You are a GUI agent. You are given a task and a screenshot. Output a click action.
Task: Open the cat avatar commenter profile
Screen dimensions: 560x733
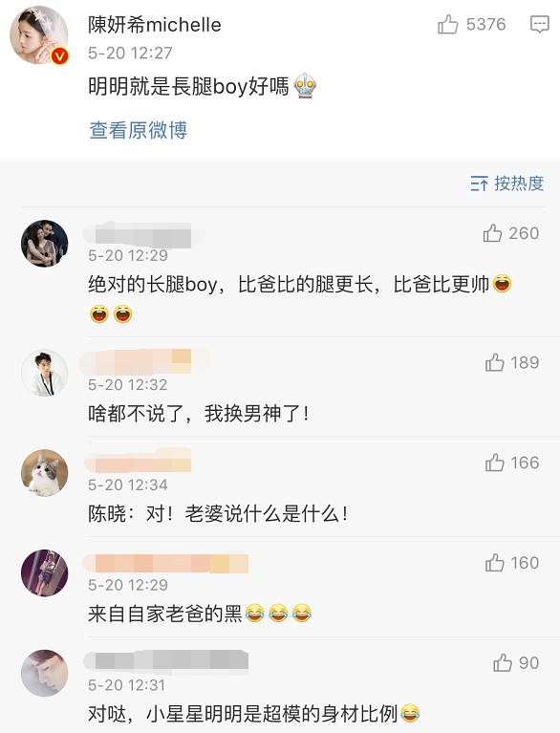tap(44, 473)
